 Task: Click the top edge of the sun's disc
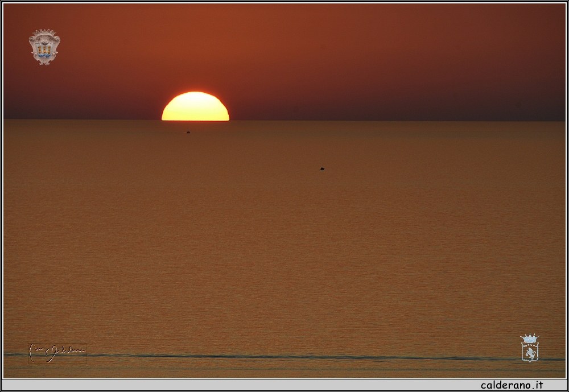tap(195, 92)
